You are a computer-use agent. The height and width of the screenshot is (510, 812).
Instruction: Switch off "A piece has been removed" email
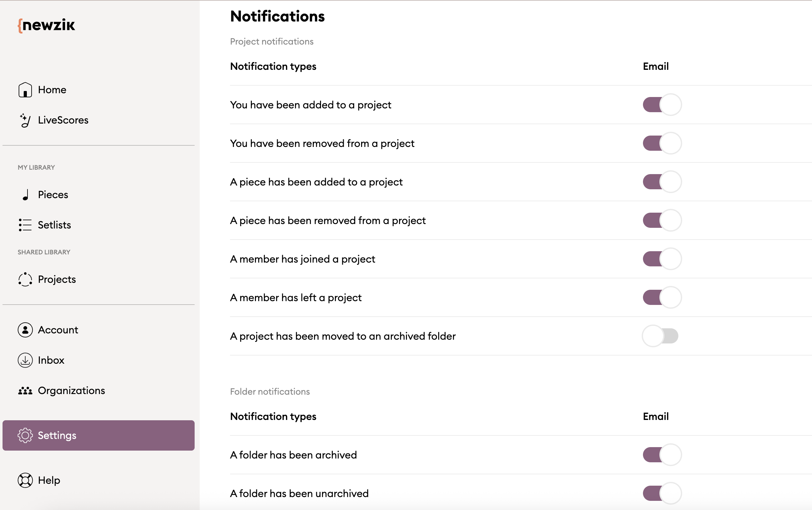[662, 221]
